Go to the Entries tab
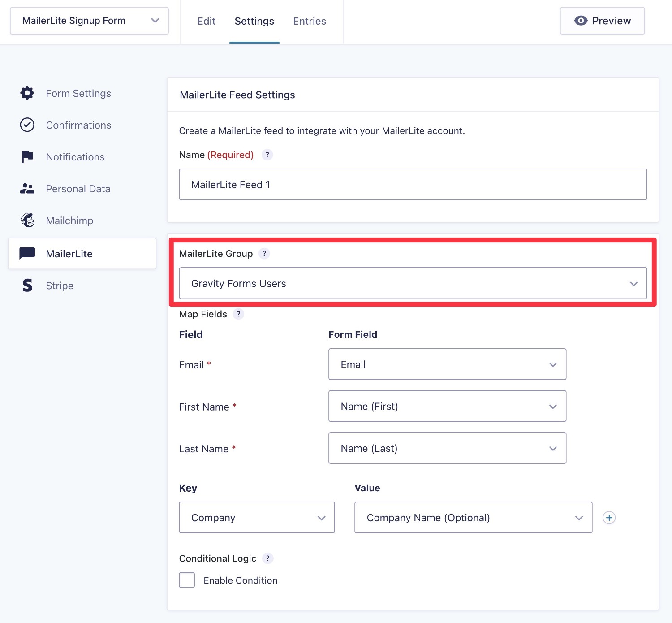Viewport: 672px width, 623px height. click(310, 21)
